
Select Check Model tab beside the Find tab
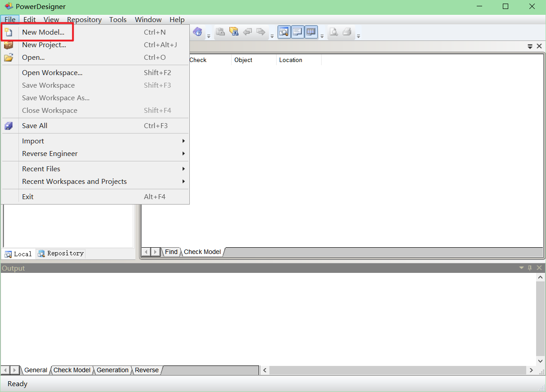click(x=202, y=252)
